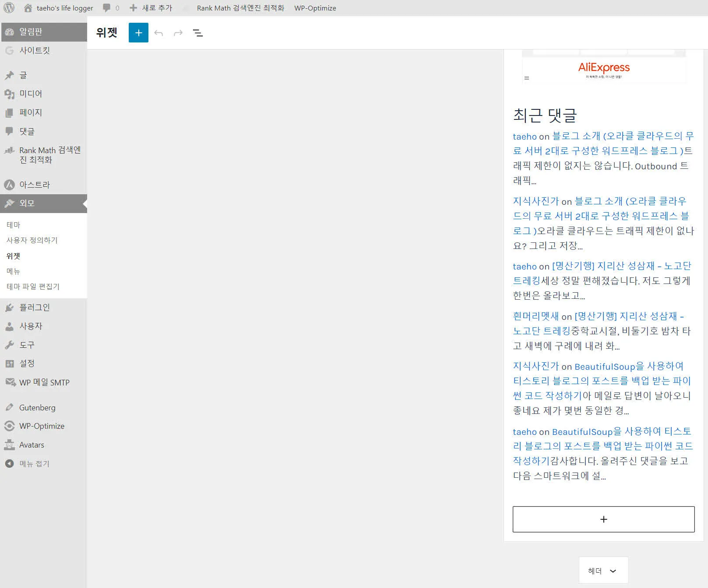Open the block inserter with the plus icon

(138, 33)
